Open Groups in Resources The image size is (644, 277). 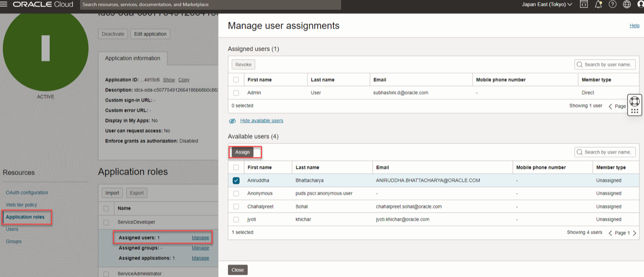(x=14, y=241)
